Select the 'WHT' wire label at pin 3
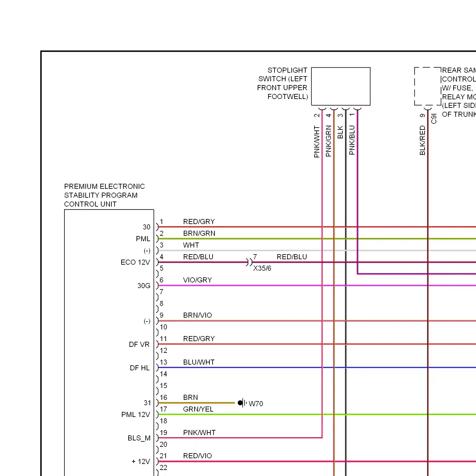 click(191, 245)
